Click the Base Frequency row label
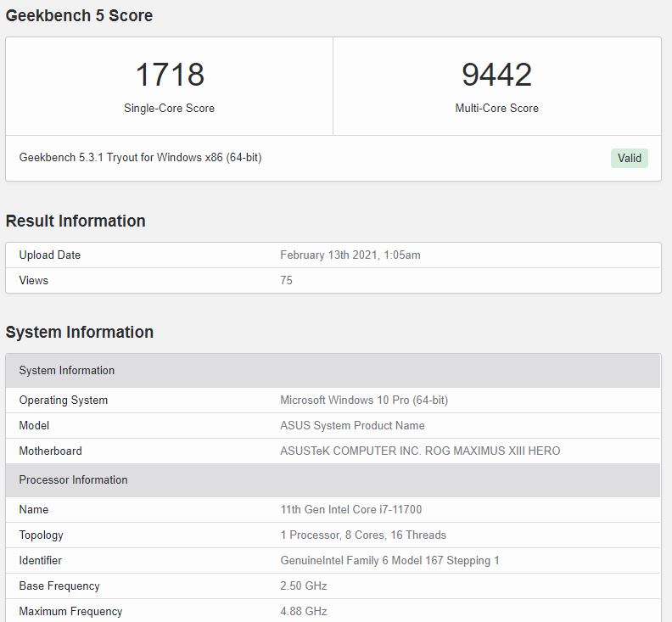 [x=59, y=586]
